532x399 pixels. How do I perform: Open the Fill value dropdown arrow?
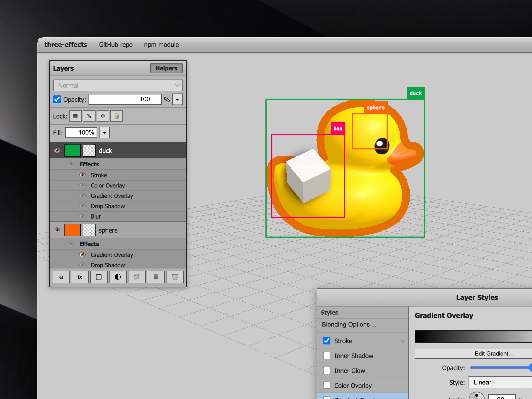tap(105, 132)
